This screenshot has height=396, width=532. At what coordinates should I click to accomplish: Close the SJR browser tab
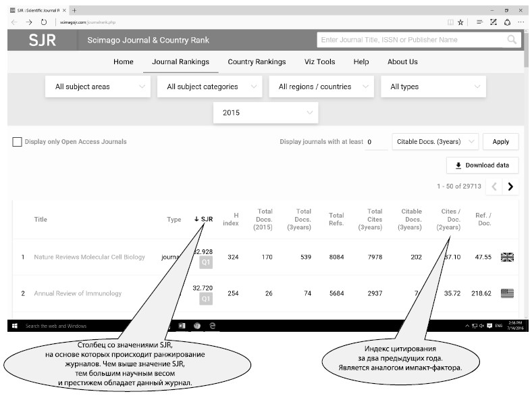(64, 11)
